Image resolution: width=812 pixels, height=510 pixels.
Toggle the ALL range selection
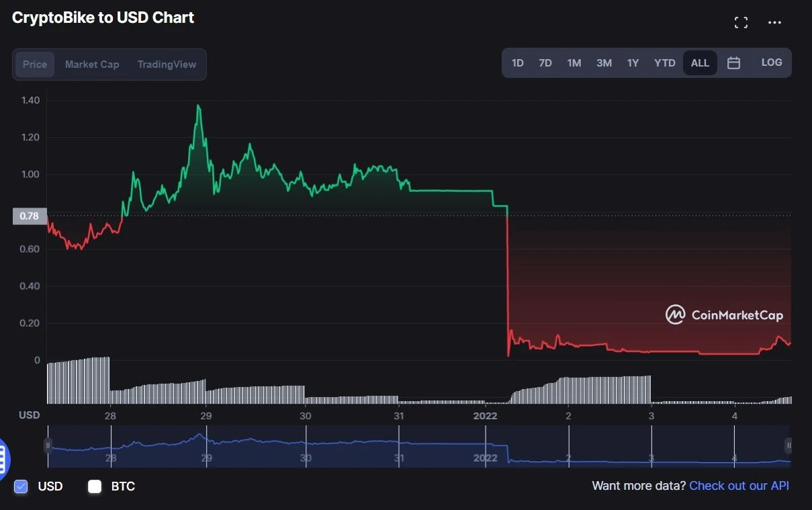(699, 62)
